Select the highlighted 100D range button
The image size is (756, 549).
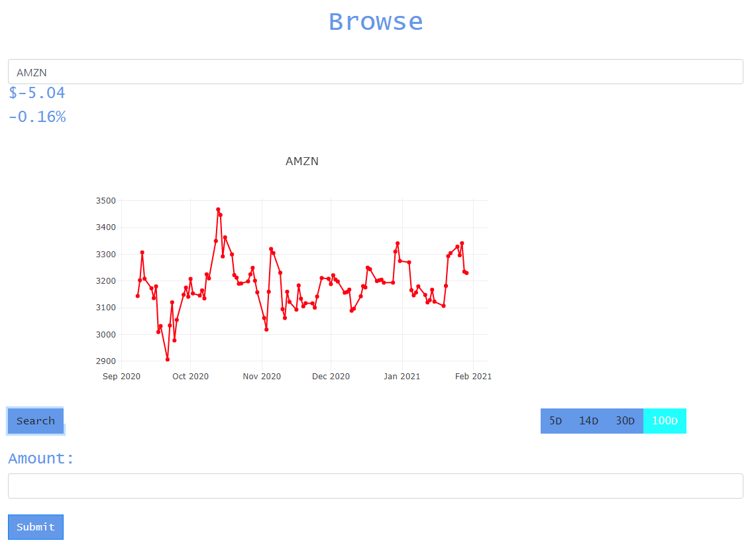665,420
